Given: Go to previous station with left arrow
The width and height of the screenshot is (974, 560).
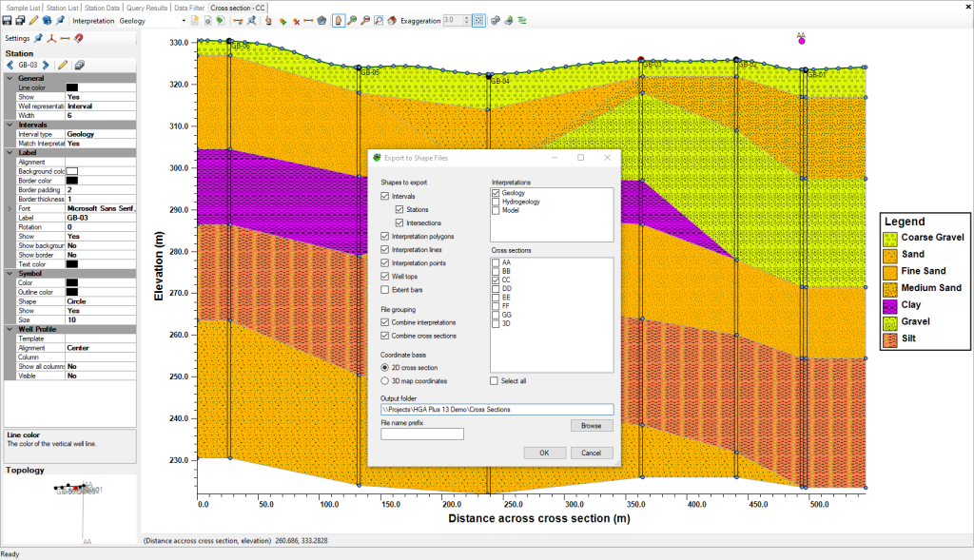Looking at the screenshot, I should (10, 65).
